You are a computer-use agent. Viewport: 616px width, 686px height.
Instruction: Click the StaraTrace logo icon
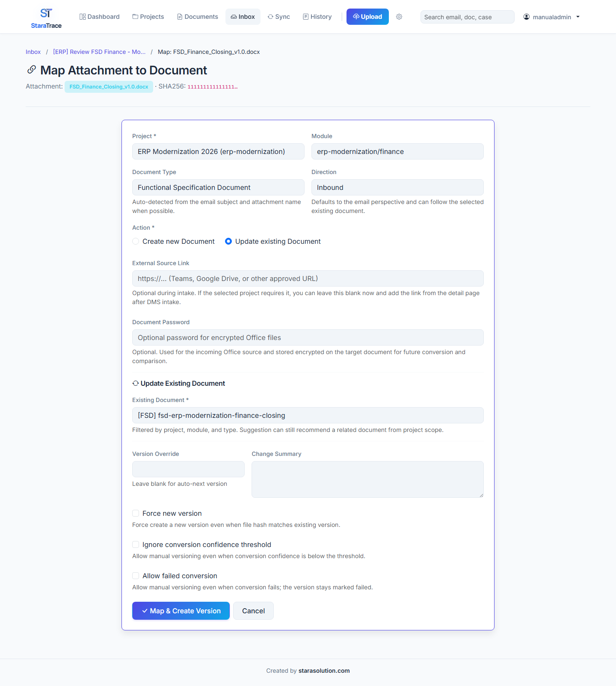click(46, 13)
